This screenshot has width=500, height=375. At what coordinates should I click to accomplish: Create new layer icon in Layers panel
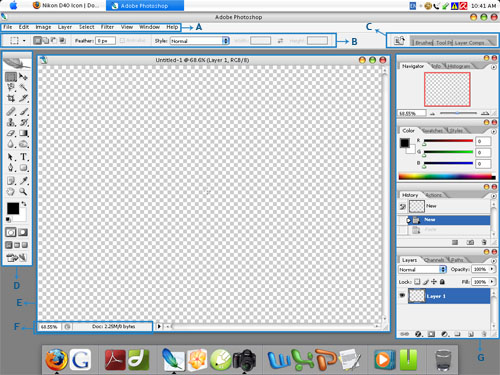pyautogui.click(x=471, y=334)
